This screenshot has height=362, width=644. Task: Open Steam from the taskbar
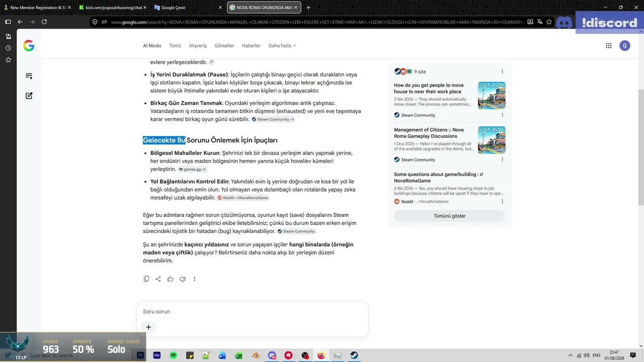(354, 355)
